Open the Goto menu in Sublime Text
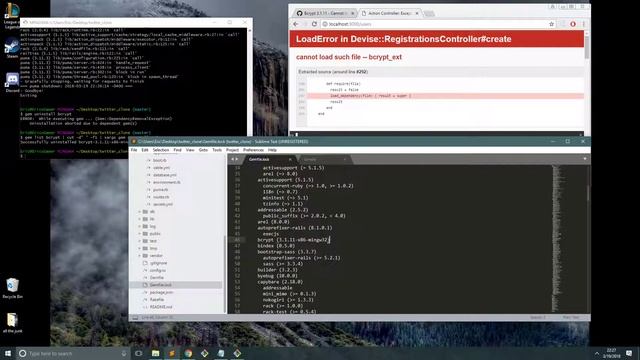 click(203, 150)
